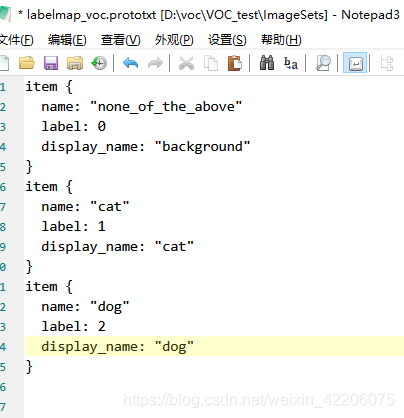Paste from clipboard icon
This screenshot has height=418, width=404.
[235, 63]
